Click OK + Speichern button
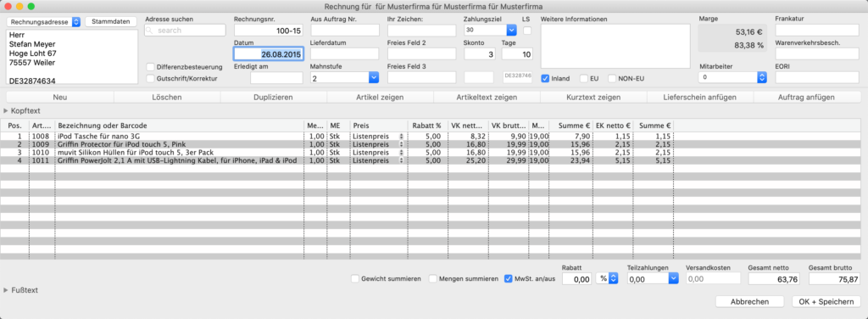The image size is (868, 319). 826,302
